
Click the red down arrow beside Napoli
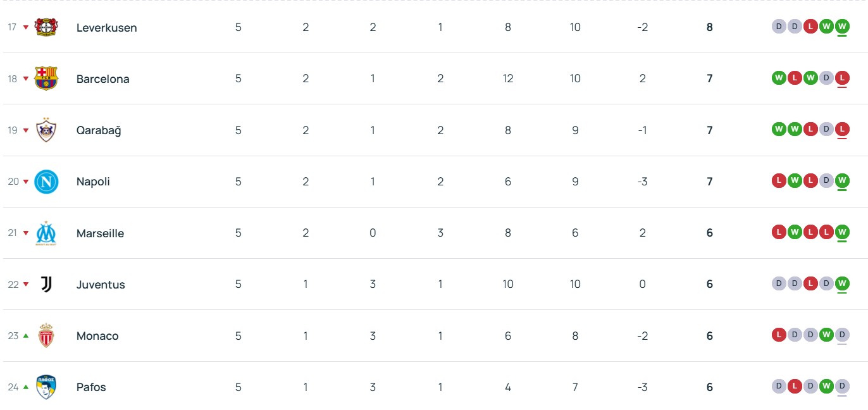26,182
